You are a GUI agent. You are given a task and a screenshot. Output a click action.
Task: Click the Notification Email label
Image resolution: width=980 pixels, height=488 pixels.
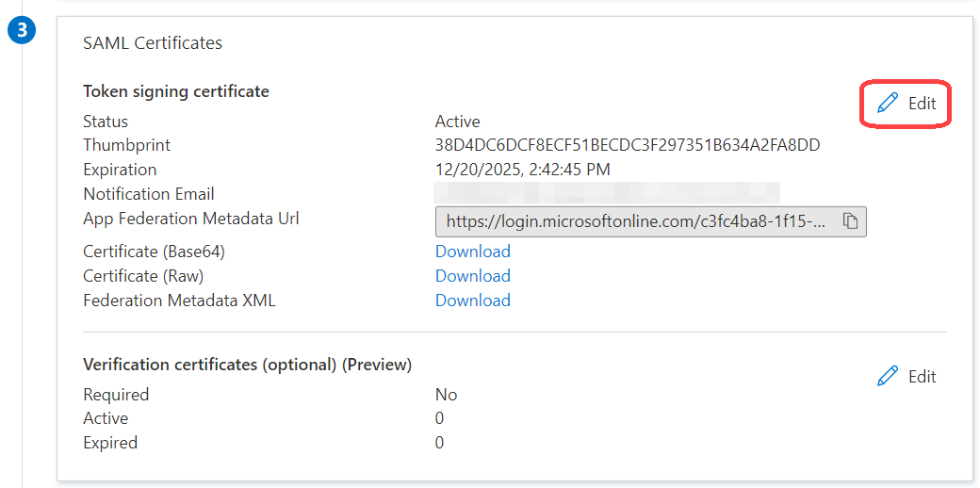point(149,194)
